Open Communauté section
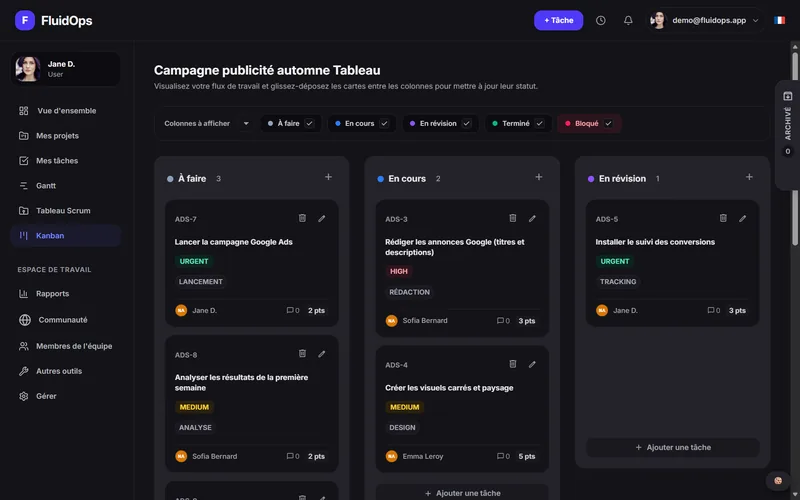This screenshot has height=500, width=800. 65,320
